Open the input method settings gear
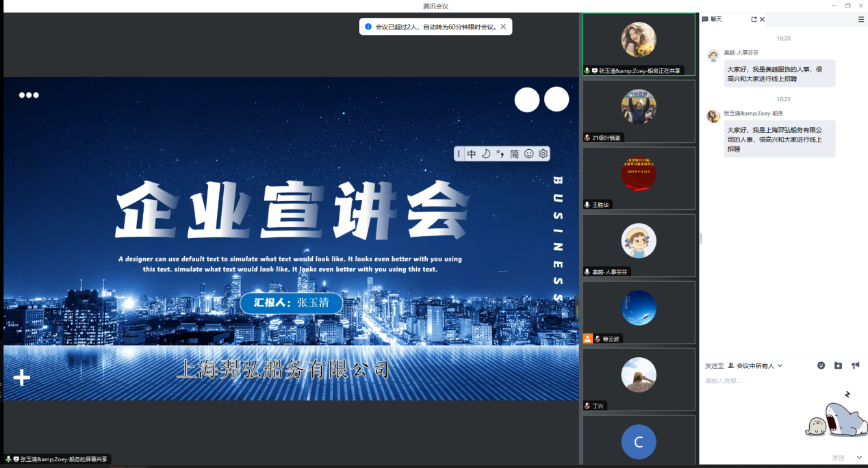 click(543, 154)
